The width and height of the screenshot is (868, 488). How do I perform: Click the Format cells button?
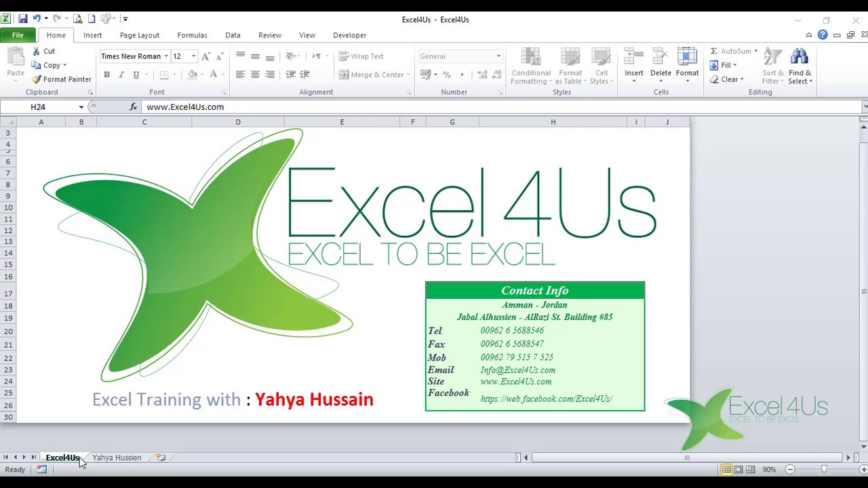point(687,66)
